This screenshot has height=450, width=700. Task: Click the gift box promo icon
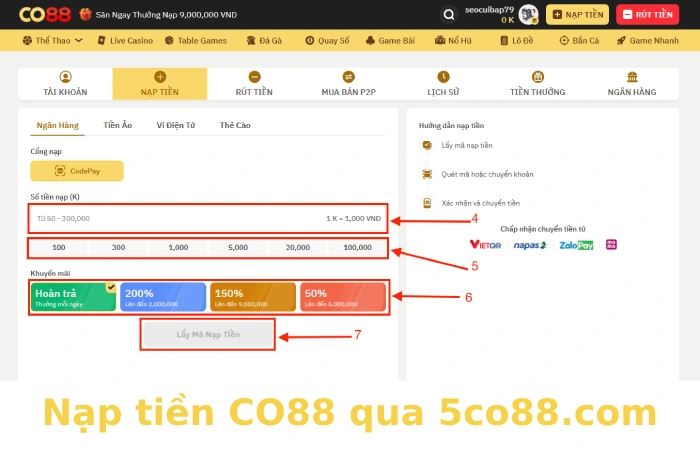click(85, 14)
